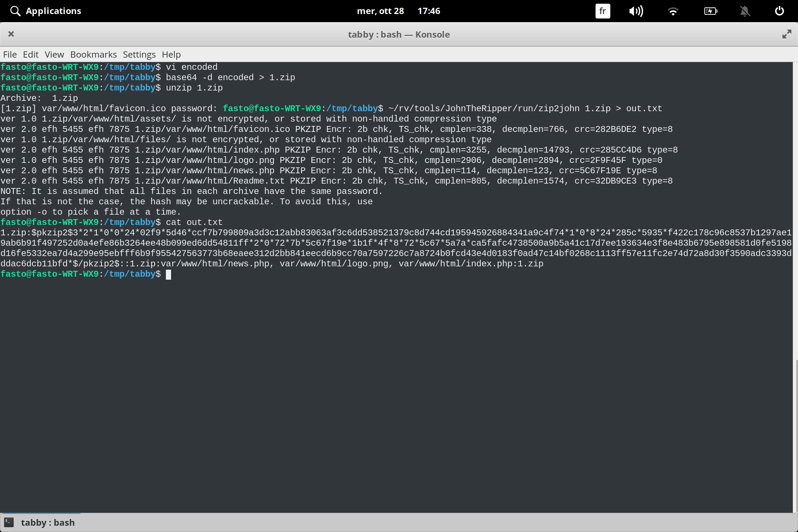Image resolution: width=798 pixels, height=532 pixels.
Task: Toggle fullscreen with the expand arrows icon
Action: (x=787, y=34)
